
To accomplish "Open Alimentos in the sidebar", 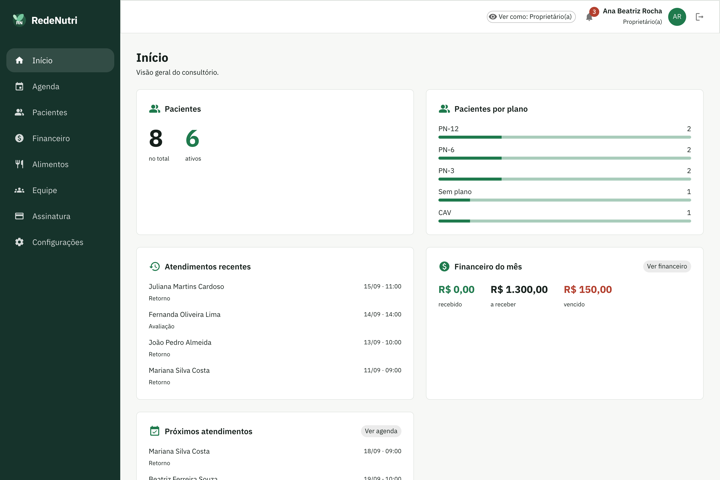I will pos(60,164).
